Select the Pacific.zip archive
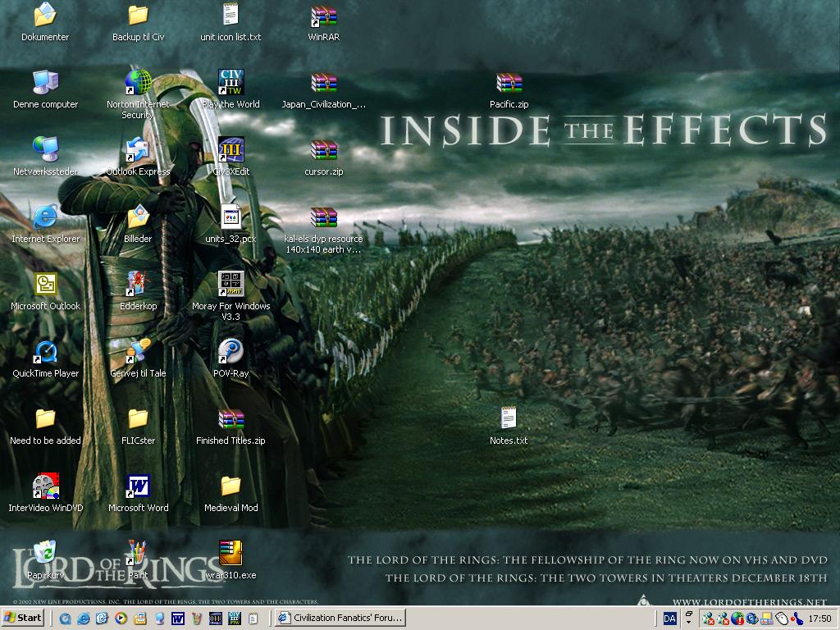The image size is (840, 630). [x=509, y=83]
